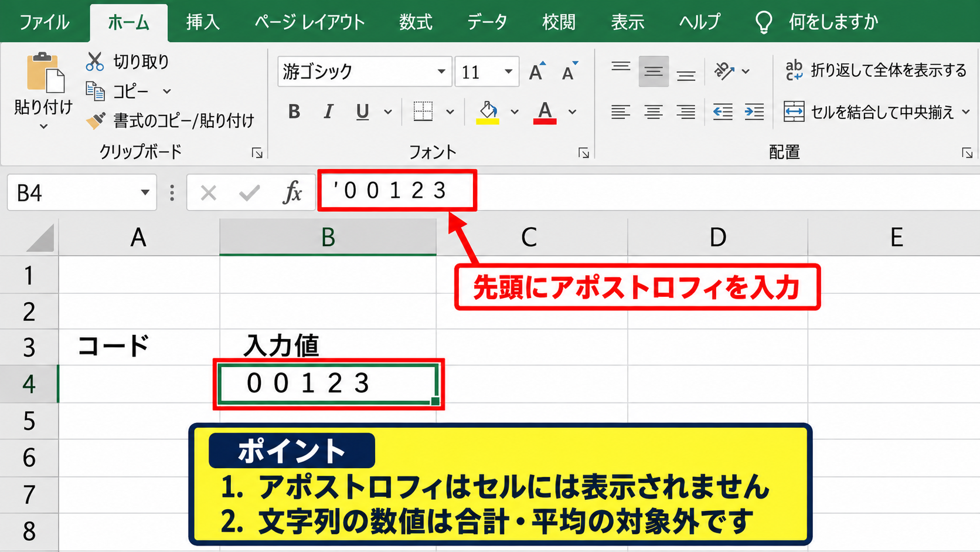980x552 pixels.
Task: Toggle Underline formatting
Action: [363, 111]
